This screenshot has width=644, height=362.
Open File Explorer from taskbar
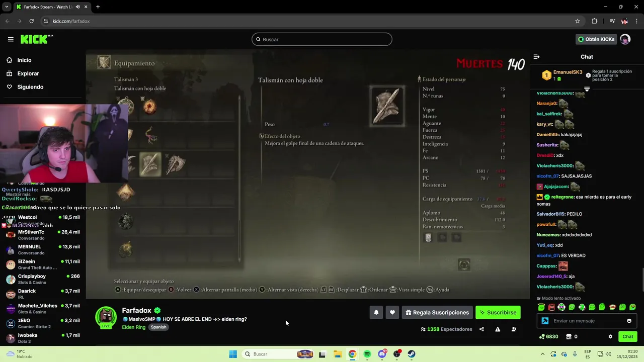[x=338, y=354]
